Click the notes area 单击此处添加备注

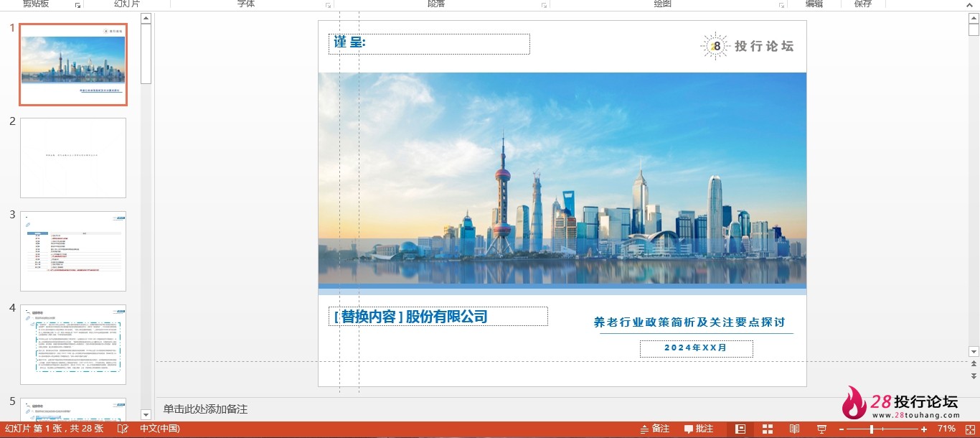coord(205,409)
